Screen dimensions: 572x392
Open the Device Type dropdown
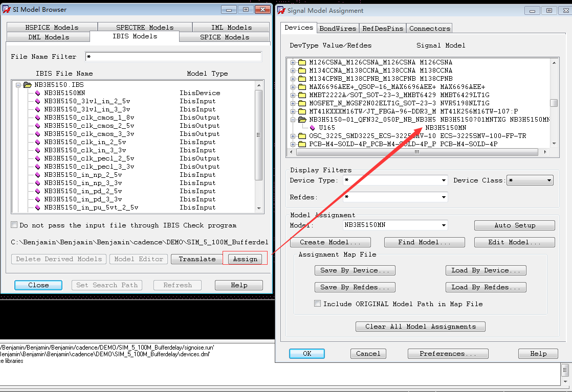pos(444,180)
